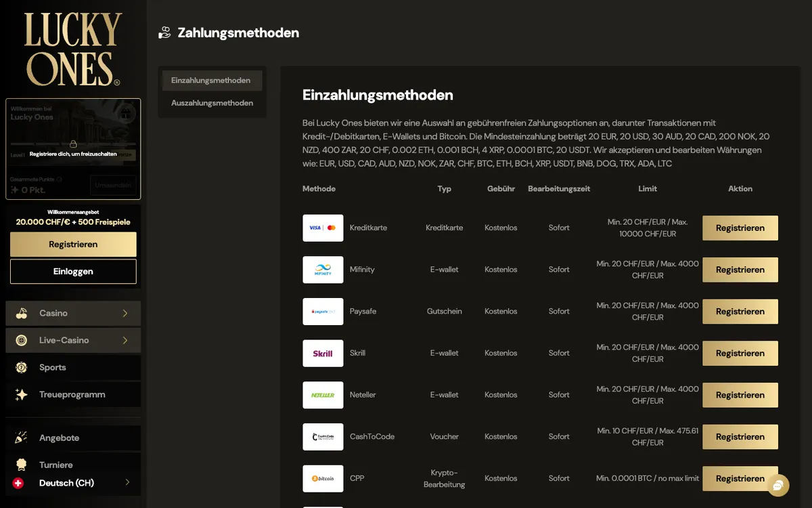
Task: Open the Deutsch (CH) language selector arrow
Action: click(127, 483)
